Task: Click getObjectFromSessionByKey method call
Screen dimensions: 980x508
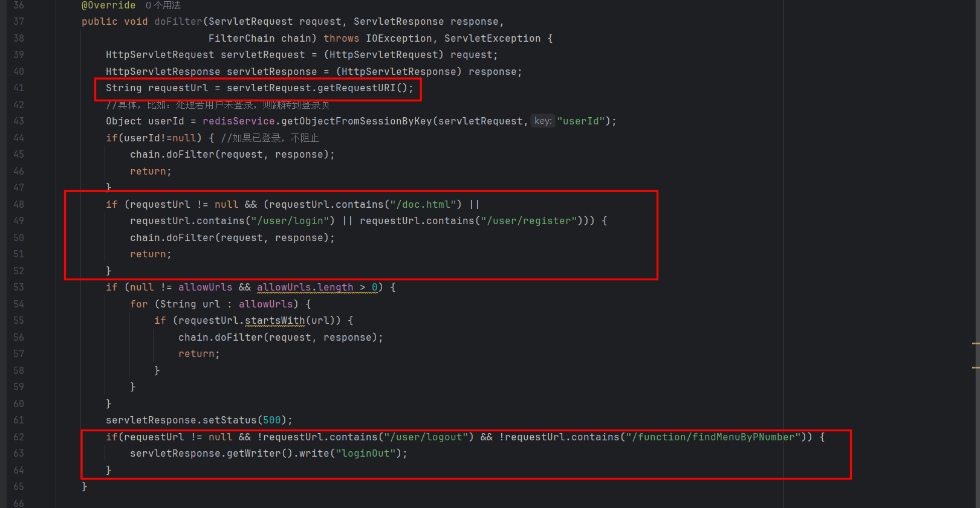Action: (357, 121)
